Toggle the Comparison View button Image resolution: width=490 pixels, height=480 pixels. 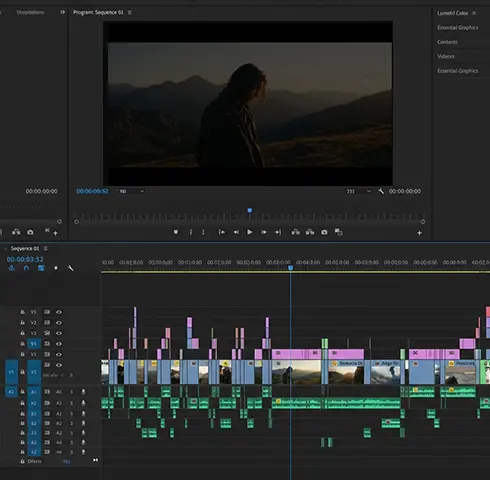tap(339, 232)
